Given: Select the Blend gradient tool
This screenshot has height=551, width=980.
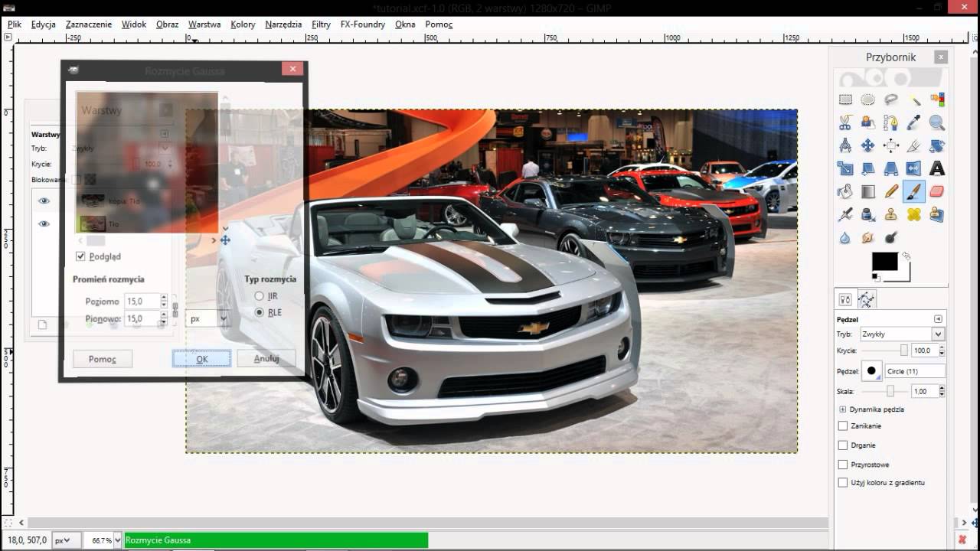Looking at the screenshot, I should click(868, 191).
